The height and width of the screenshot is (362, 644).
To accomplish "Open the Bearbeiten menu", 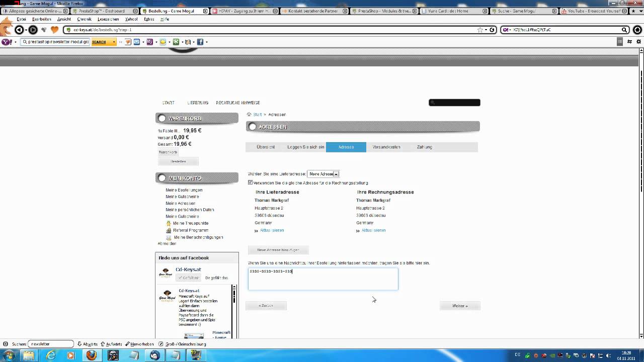I will pos(42,19).
